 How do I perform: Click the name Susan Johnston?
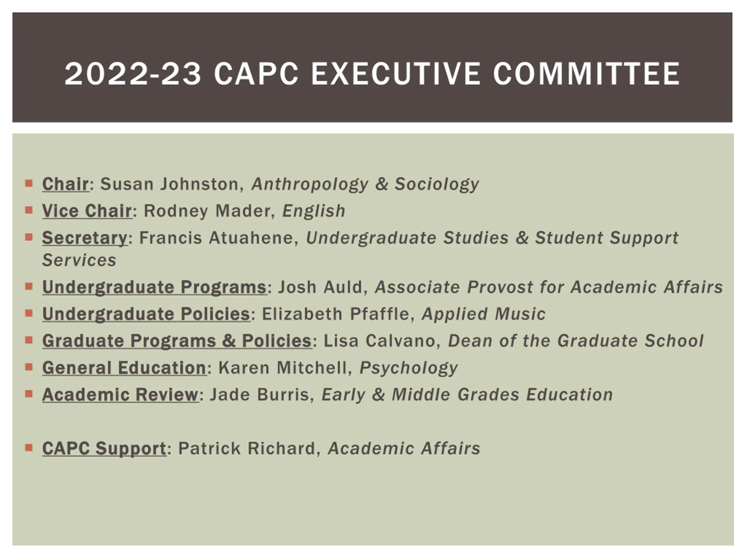(170, 184)
